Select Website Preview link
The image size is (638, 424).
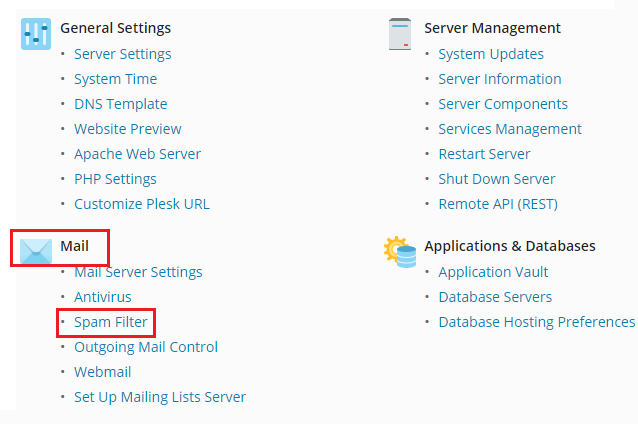tap(127, 129)
